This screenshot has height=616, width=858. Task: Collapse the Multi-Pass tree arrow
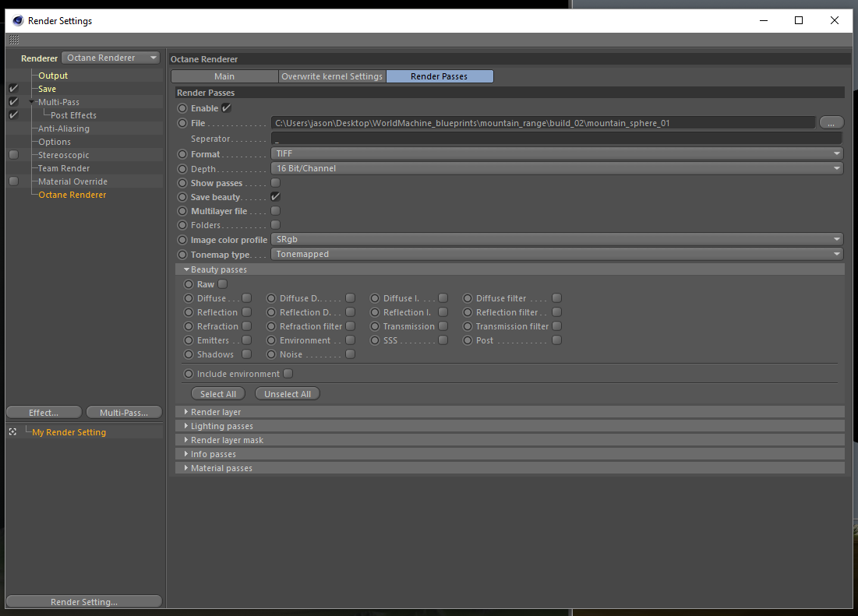32,102
